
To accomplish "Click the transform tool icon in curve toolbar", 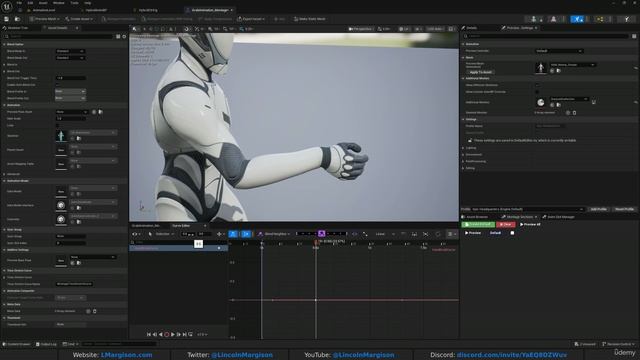I will tap(220, 234).
